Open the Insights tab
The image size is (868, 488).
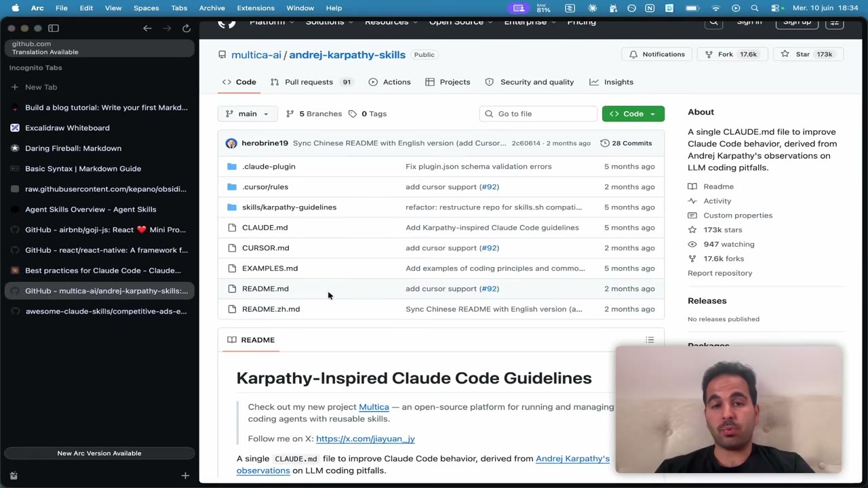[x=611, y=82]
